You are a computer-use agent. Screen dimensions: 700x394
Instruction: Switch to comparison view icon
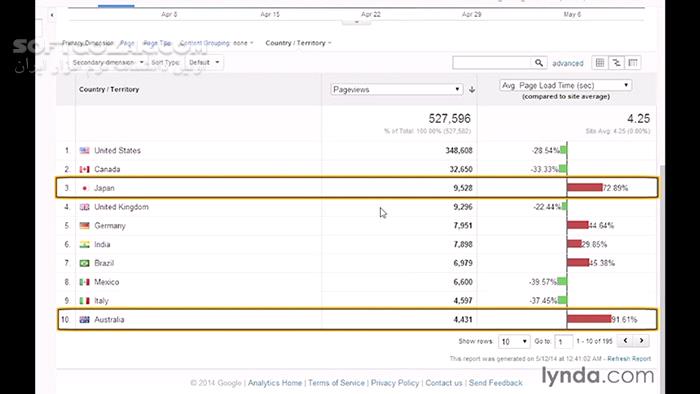pos(616,63)
